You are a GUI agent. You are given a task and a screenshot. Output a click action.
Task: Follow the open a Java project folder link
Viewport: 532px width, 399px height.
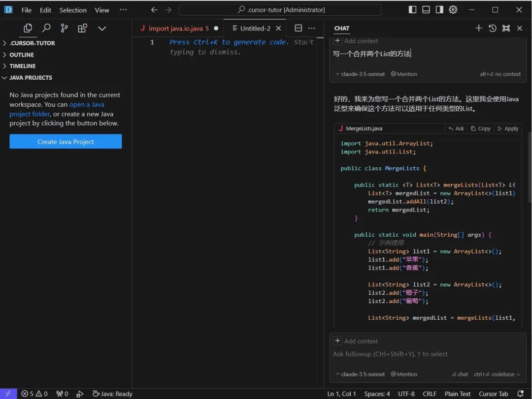87,105
